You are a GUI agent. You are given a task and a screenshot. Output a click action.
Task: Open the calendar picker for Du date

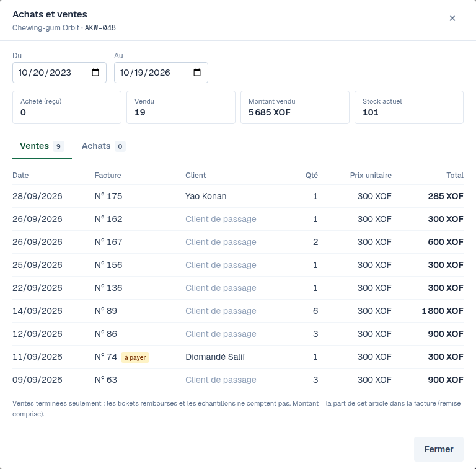point(95,73)
